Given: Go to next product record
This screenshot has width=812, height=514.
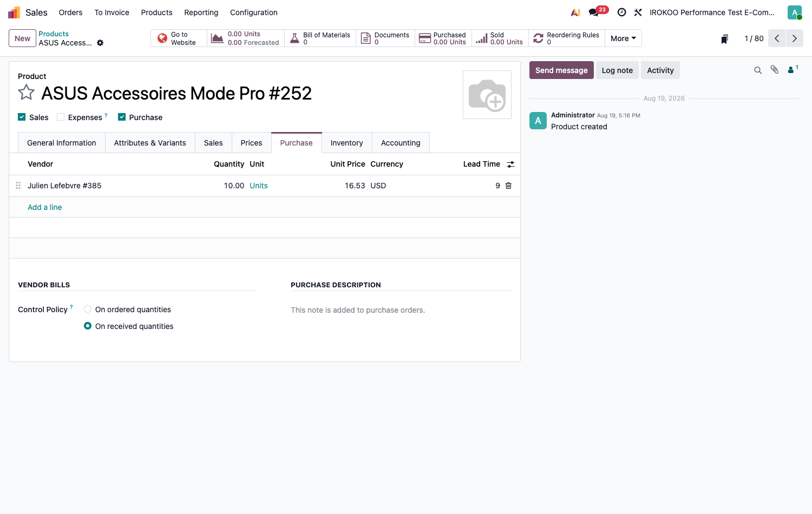Looking at the screenshot, I should click(795, 38).
